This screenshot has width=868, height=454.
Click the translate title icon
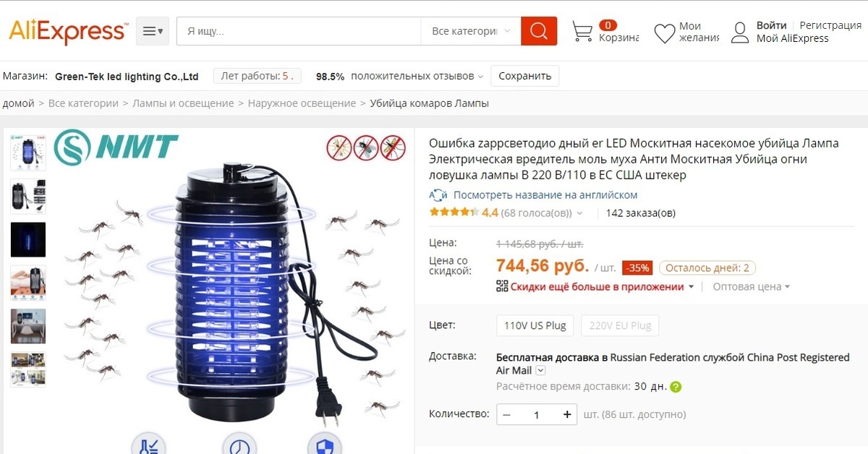click(x=438, y=195)
